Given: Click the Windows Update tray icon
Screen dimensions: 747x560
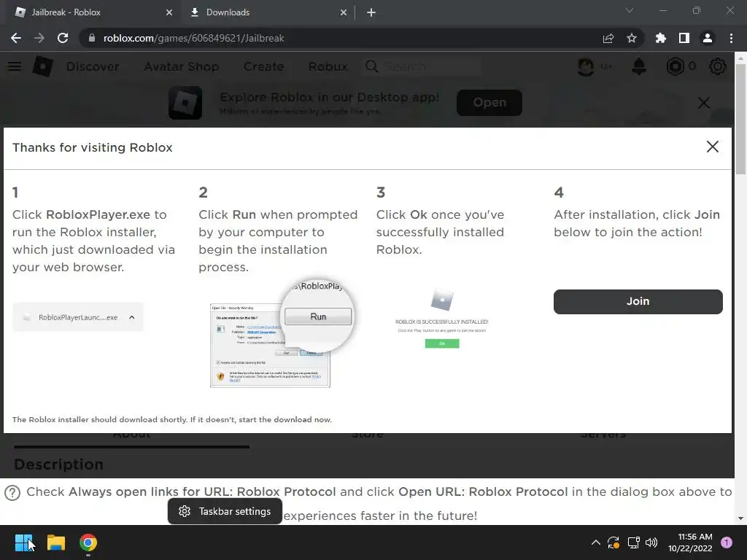Looking at the screenshot, I should 613,542.
